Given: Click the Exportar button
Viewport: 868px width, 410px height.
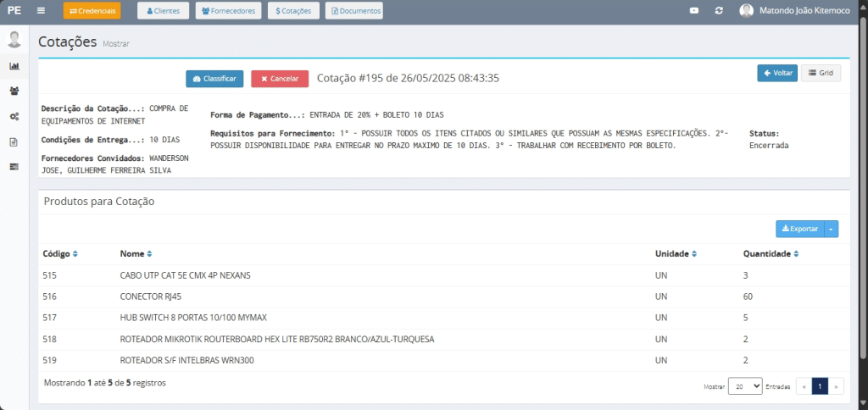Looking at the screenshot, I should point(800,229).
